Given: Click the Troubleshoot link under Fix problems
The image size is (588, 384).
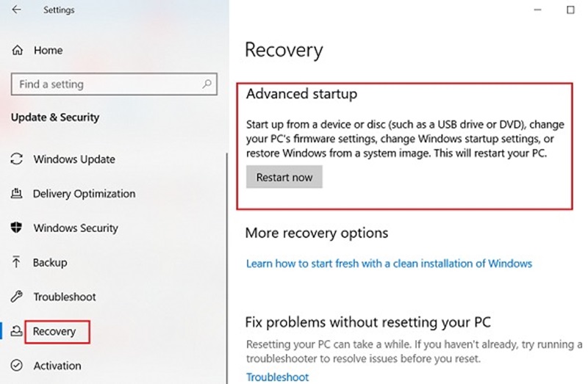Looking at the screenshot, I should (x=277, y=377).
